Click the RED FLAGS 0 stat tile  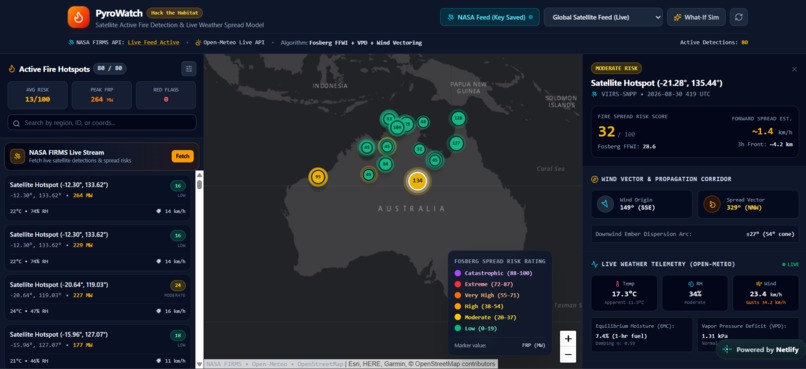pos(166,95)
